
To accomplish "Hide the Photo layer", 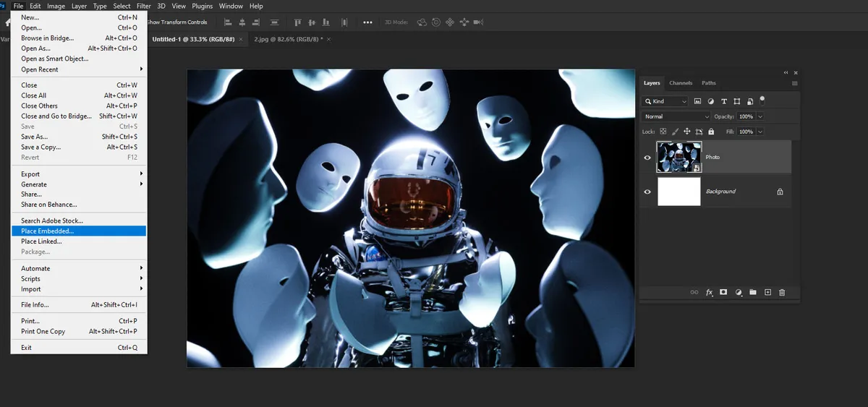I will click(x=647, y=157).
